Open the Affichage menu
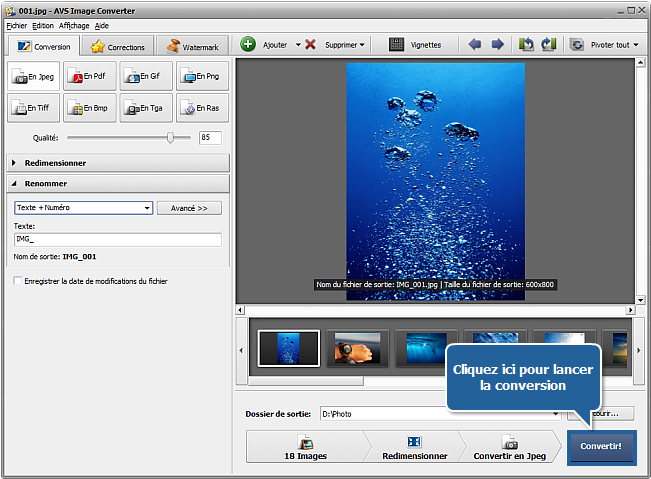This screenshot has height=479, width=651. 73,25
